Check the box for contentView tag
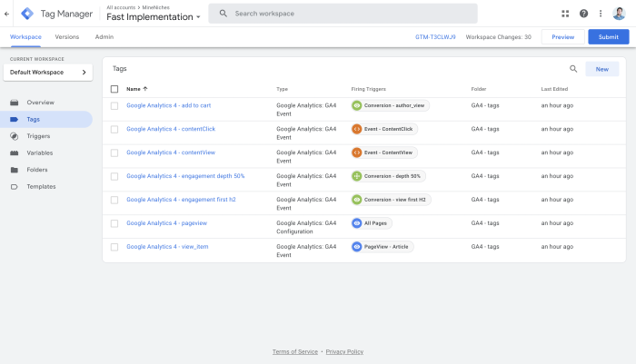 (114, 152)
